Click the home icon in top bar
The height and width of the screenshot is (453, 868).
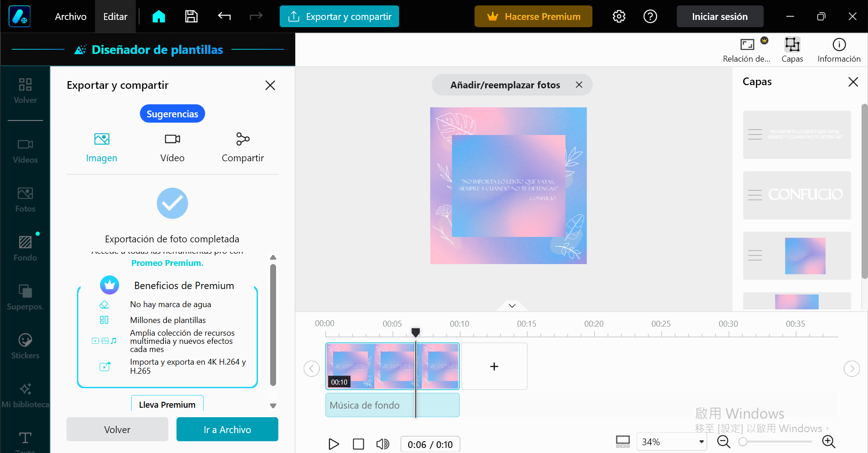pyautogui.click(x=159, y=17)
